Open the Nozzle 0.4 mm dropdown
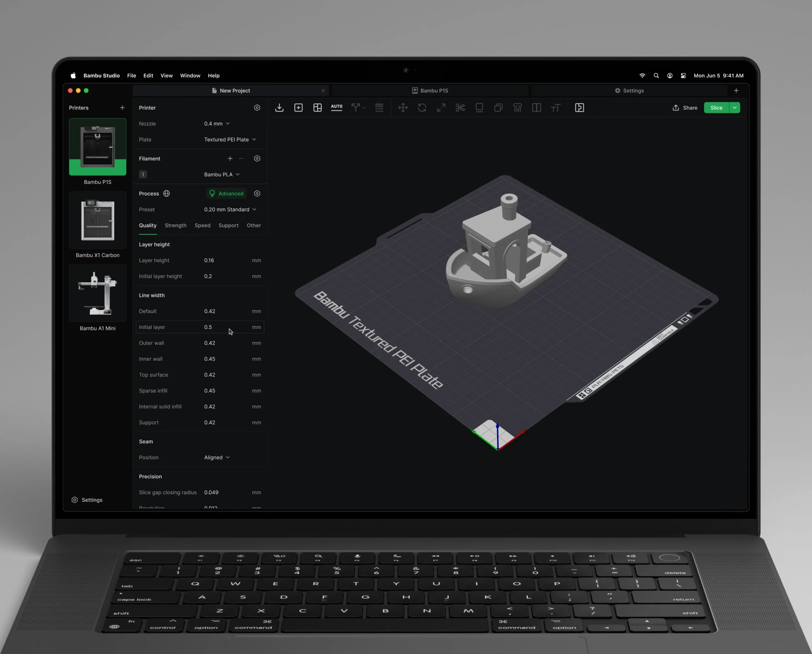The width and height of the screenshot is (812, 654). 217,124
